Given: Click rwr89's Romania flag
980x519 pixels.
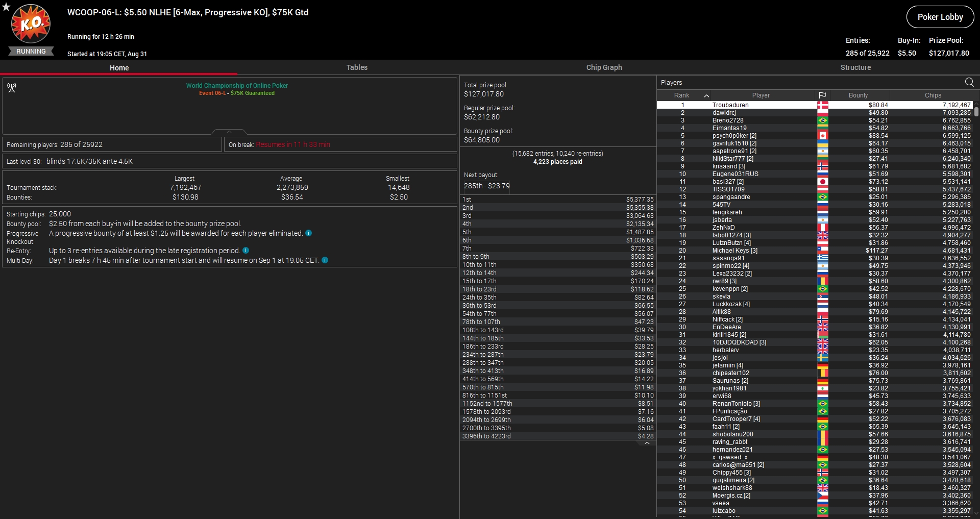Looking at the screenshot, I should pyautogui.click(x=822, y=281).
